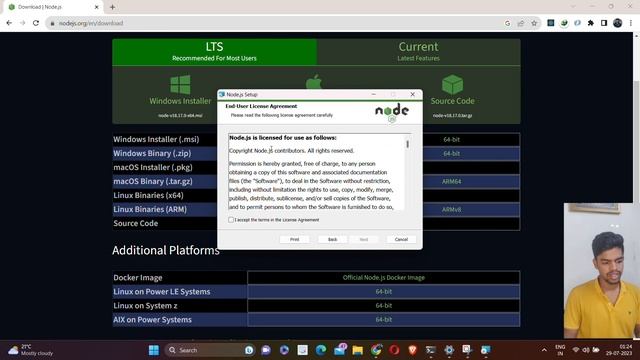The width and height of the screenshot is (640, 360).
Task: Open ARM64 macOS Binary link
Action: click(451, 181)
